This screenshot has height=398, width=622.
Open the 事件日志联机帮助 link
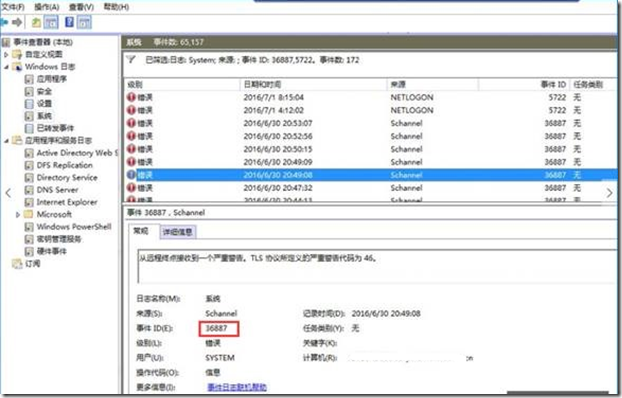[237, 387]
